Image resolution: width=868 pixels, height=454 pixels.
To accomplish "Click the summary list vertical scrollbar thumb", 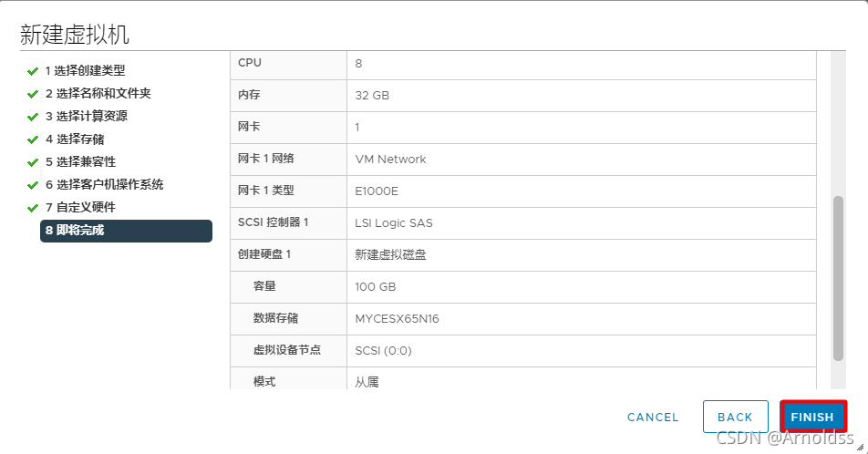I will click(839, 277).
